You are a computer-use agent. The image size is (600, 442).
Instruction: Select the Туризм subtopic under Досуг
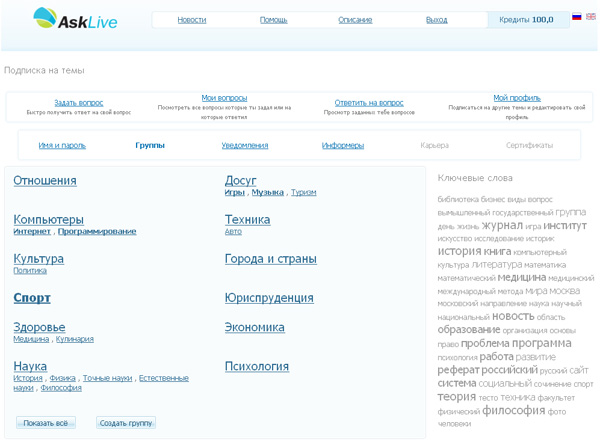[x=303, y=193]
